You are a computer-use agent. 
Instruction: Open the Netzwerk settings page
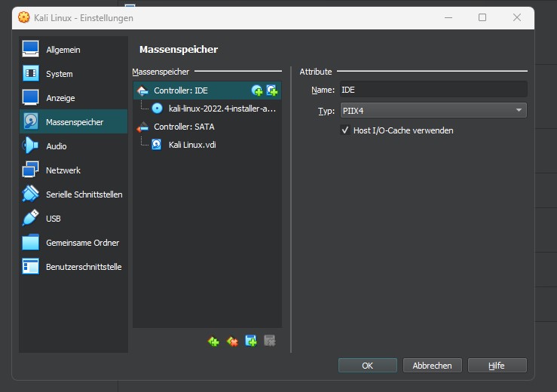(x=74, y=170)
